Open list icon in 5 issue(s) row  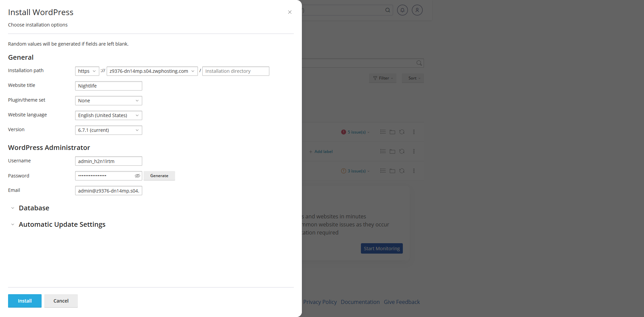tap(383, 132)
